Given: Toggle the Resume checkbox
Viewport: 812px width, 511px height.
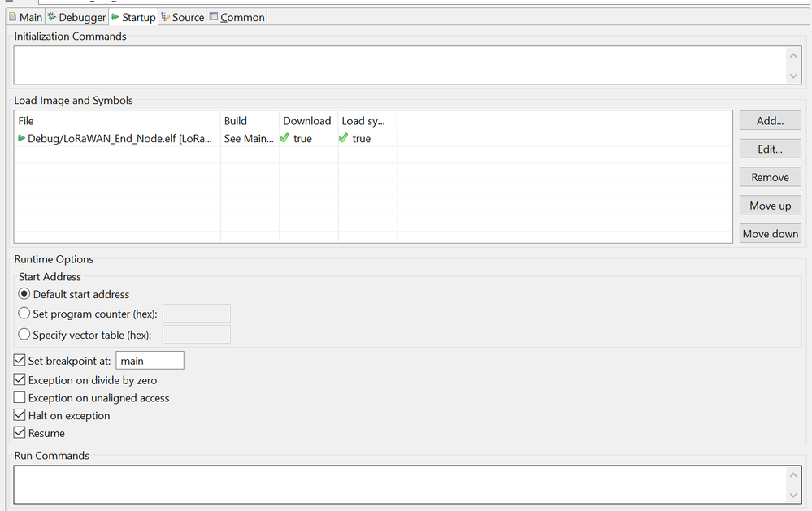Looking at the screenshot, I should [20, 434].
